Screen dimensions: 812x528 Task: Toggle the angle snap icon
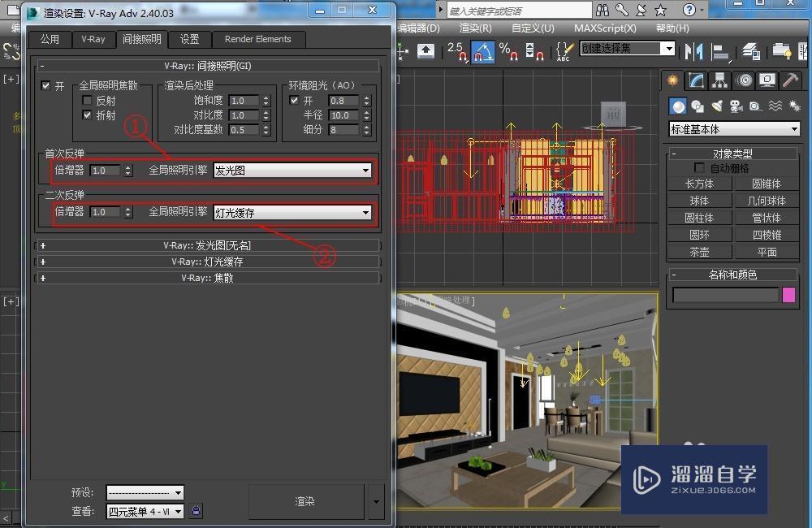point(481,50)
